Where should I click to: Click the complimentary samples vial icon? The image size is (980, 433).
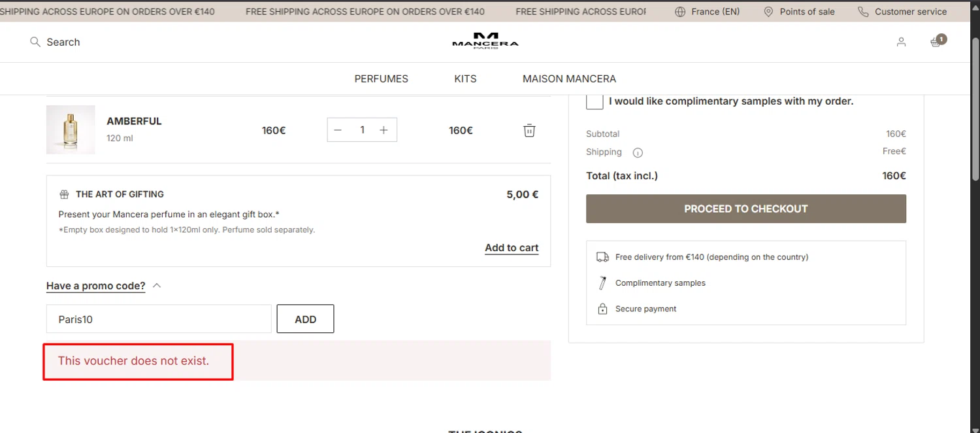point(602,283)
